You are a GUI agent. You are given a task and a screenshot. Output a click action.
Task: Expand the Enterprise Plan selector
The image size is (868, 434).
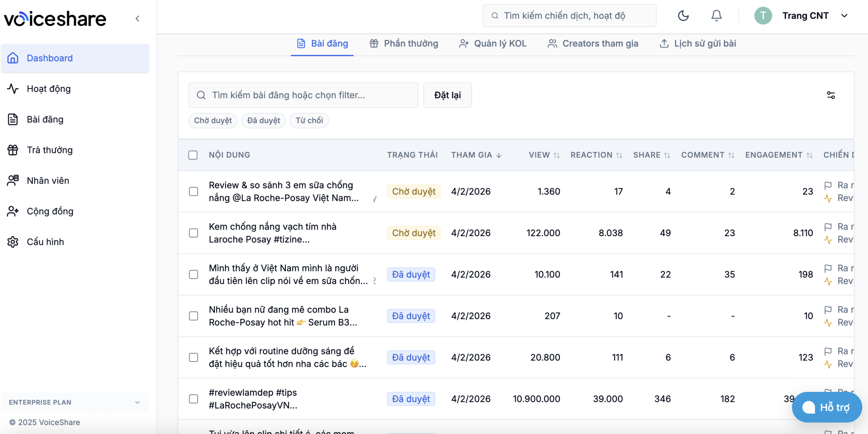pyautogui.click(x=75, y=402)
